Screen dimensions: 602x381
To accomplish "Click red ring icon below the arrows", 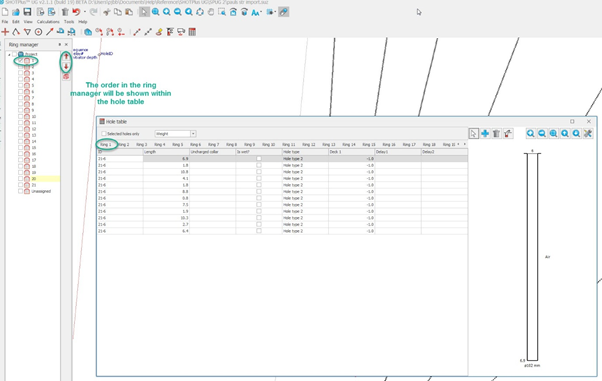I will [x=66, y=76].
